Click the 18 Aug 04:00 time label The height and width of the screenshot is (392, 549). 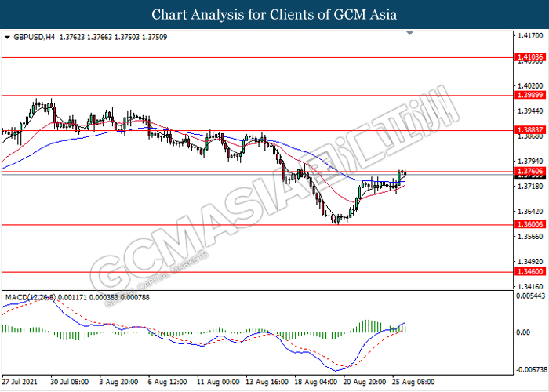click(316, 382)
